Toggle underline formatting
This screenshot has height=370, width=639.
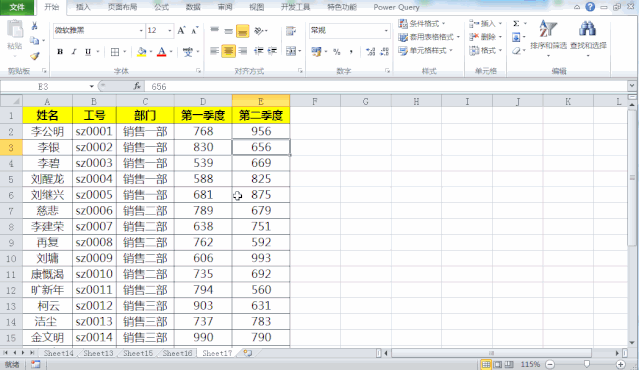click(88, 52)
